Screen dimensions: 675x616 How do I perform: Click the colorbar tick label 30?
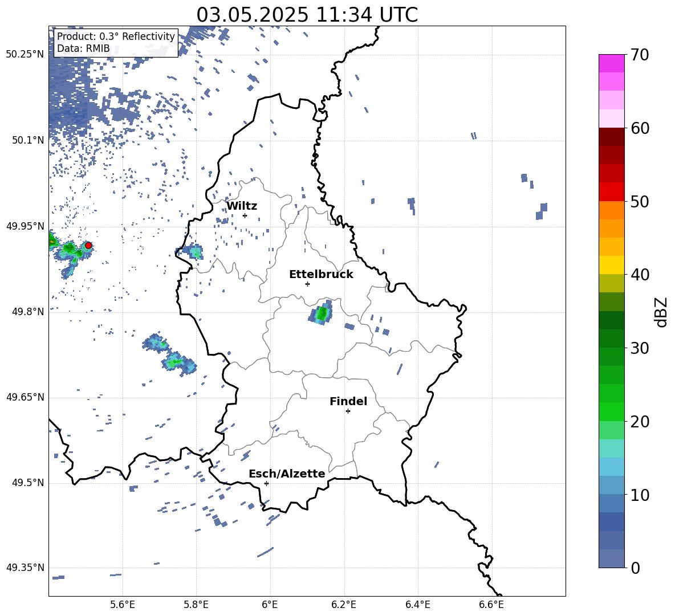point(640,348)
